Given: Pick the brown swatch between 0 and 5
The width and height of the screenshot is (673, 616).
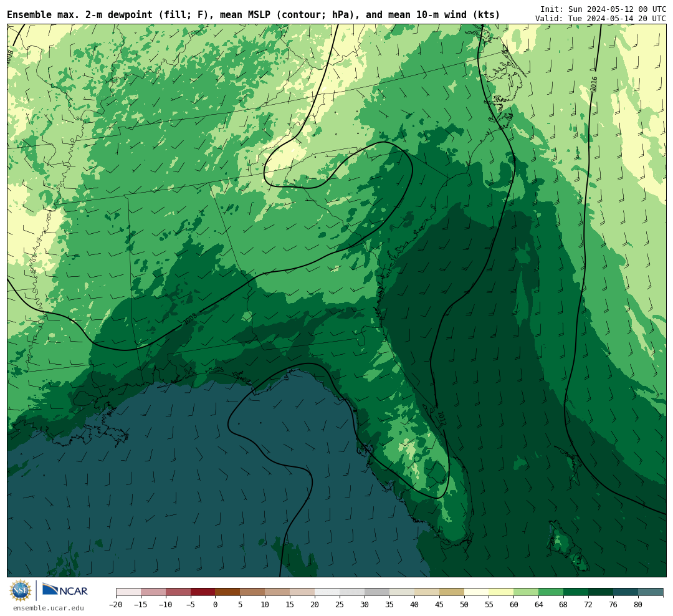Looking at the screenshot, I should pos(228,592).
